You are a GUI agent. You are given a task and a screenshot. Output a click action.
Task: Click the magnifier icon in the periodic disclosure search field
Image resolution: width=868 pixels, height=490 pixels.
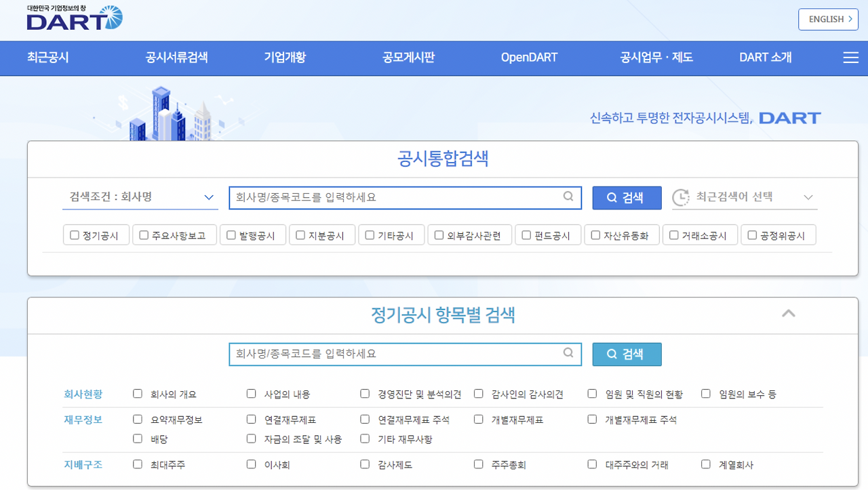568,354
